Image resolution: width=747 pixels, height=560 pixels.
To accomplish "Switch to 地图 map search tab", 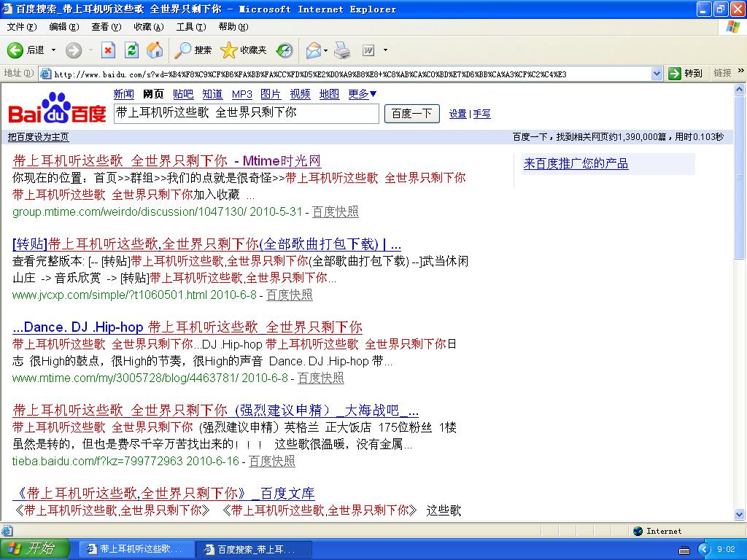I will tap(329, 94).
